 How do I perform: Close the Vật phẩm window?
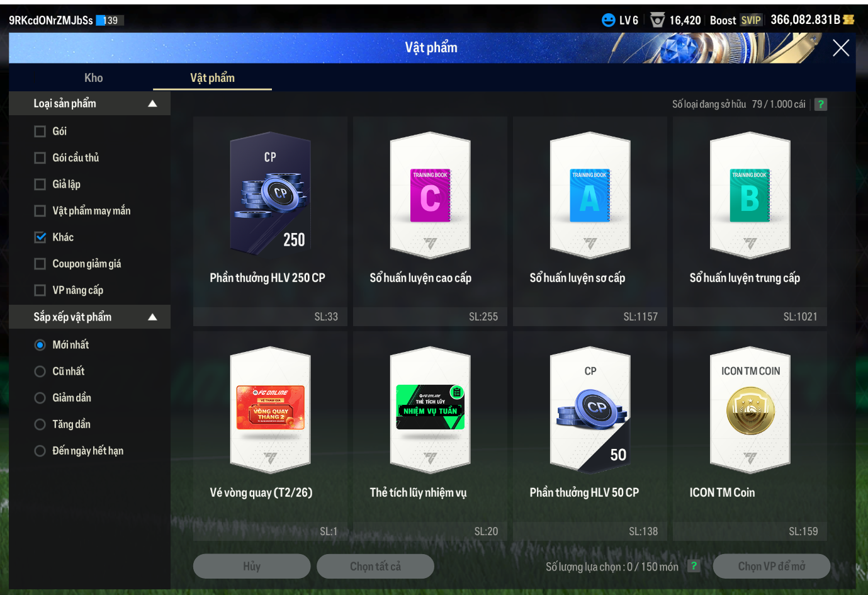point(841,48)
